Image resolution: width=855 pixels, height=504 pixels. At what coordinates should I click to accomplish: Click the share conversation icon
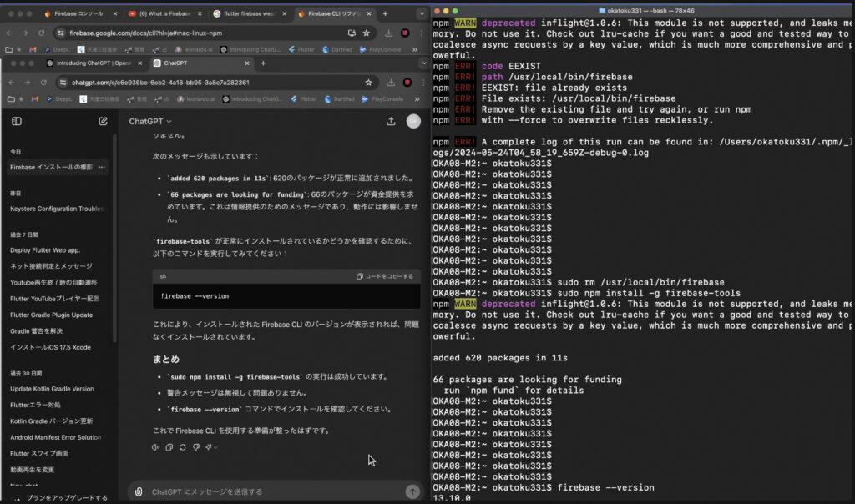click(x=391, y=121)
